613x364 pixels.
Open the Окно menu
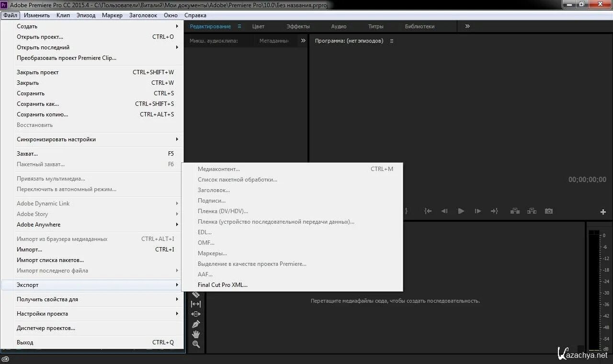(x=170, y=15)
